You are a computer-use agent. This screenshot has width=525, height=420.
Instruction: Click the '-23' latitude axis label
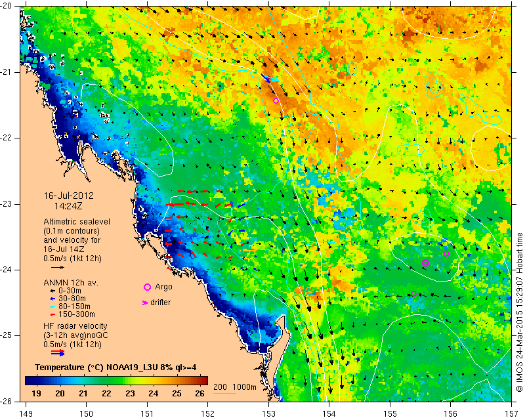click(6, 204)
